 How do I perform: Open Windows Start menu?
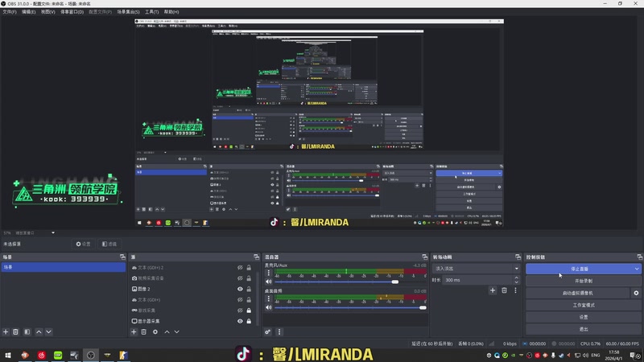tap(8, 355)
